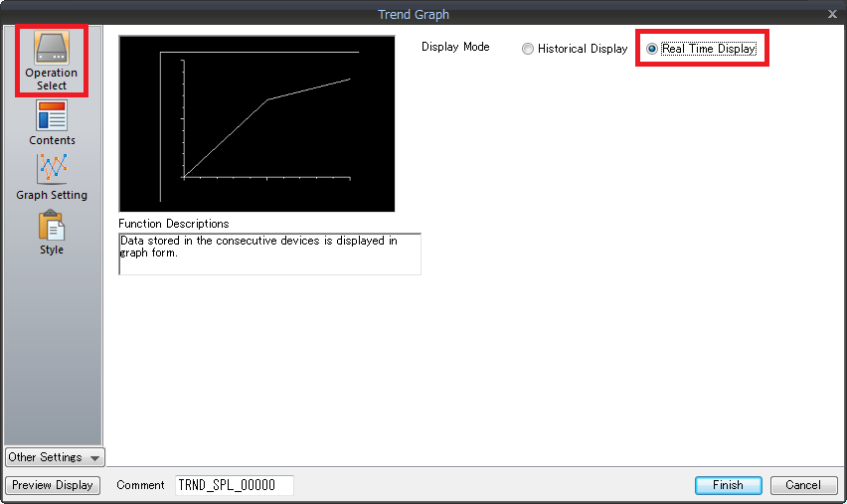Viewport: 847px width, 504px height.
Task: Open the Contents section icon
Action: tap(52, 116)
